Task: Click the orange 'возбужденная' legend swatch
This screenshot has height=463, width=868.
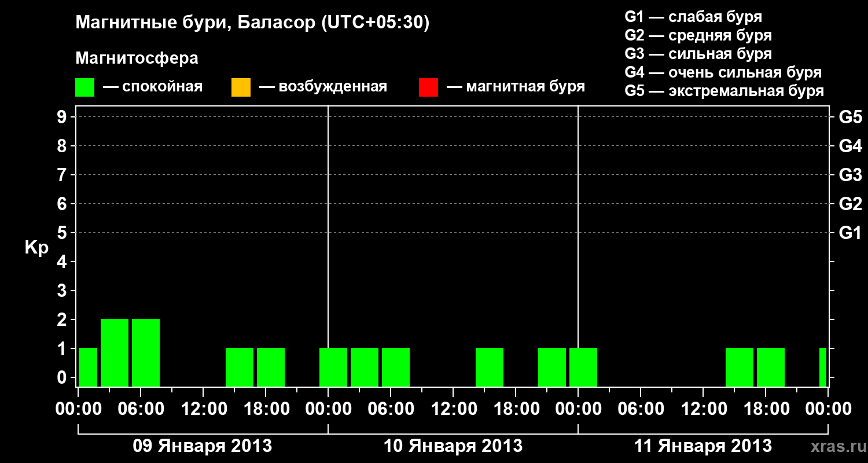Action: [241, 87]
